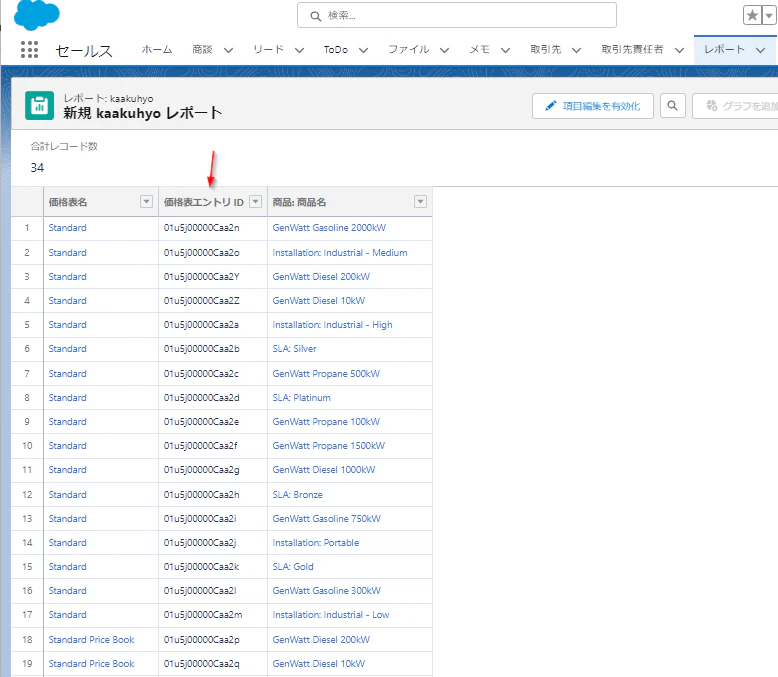Click the favorites star icon
The height and width of the screenshot is (677, 778).
[x=752, y=15]
